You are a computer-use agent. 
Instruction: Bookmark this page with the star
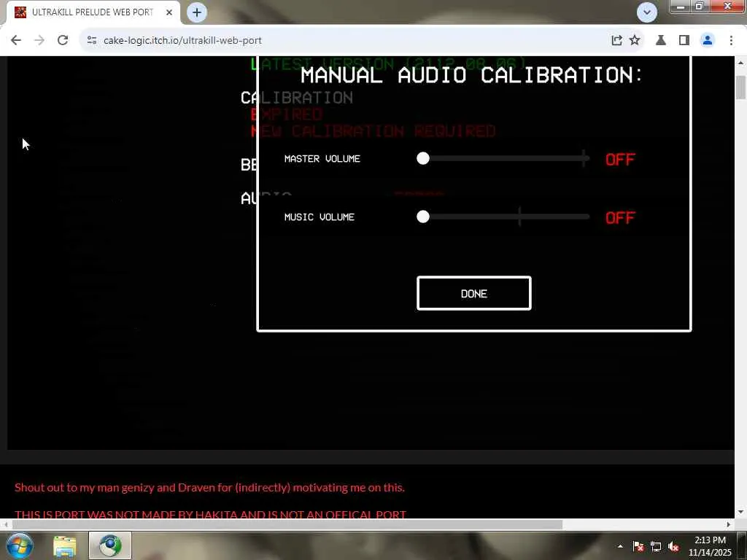click(635, 41)
